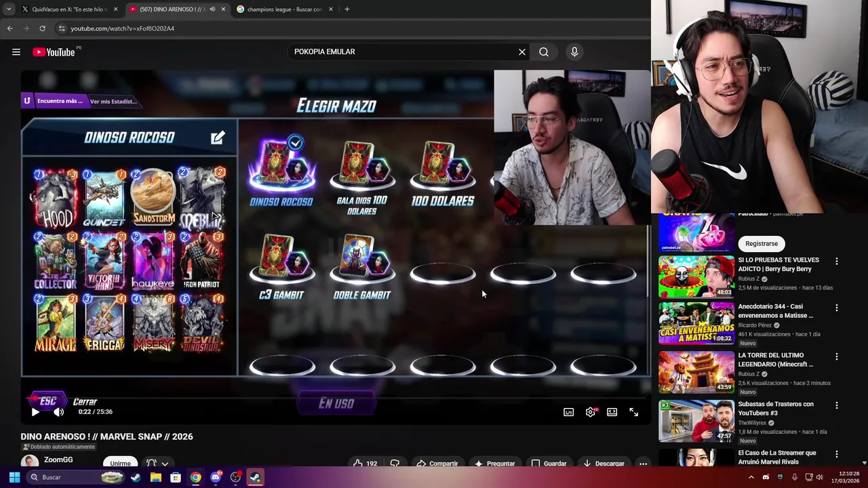
Task: Open Berry Bury Berry video thumbnail
Action: (x=696, y=276)
